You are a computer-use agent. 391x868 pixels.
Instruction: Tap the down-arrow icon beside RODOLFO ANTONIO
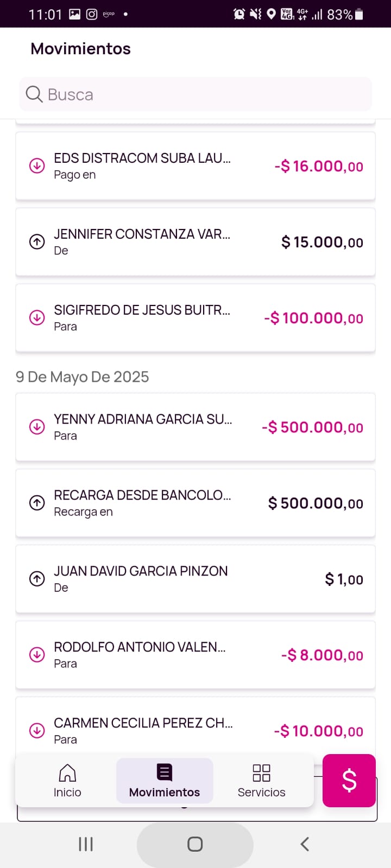[37, 654]
